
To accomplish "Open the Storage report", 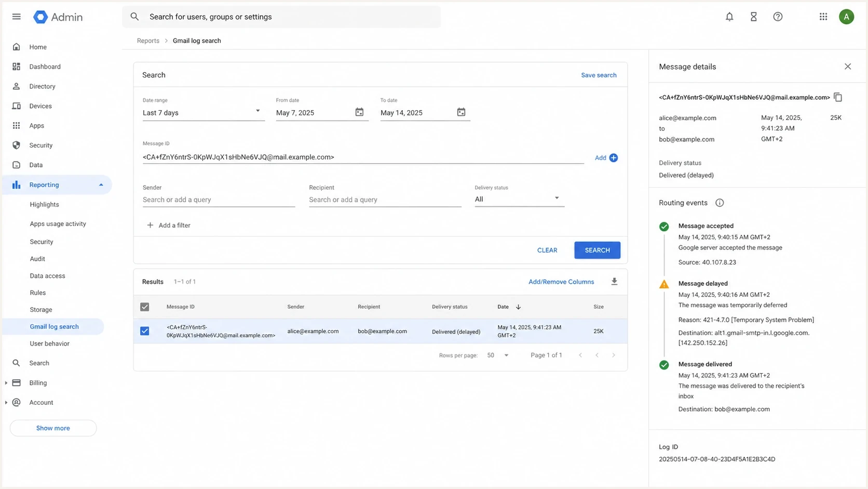I will point(41,310).
